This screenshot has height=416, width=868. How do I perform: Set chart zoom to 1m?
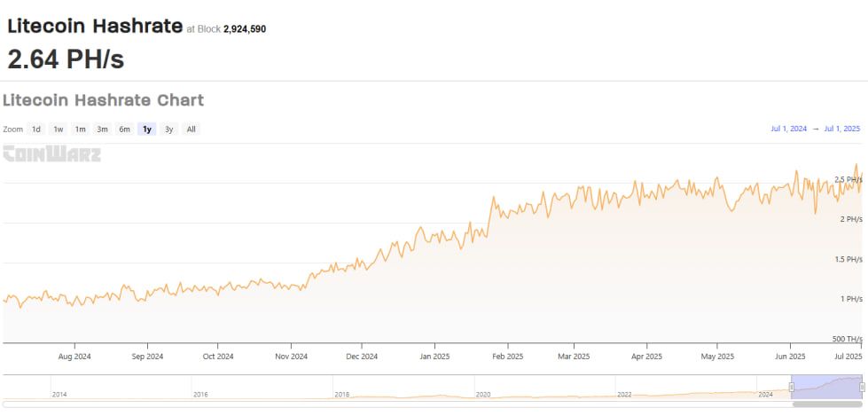click(x=81, y=130)
